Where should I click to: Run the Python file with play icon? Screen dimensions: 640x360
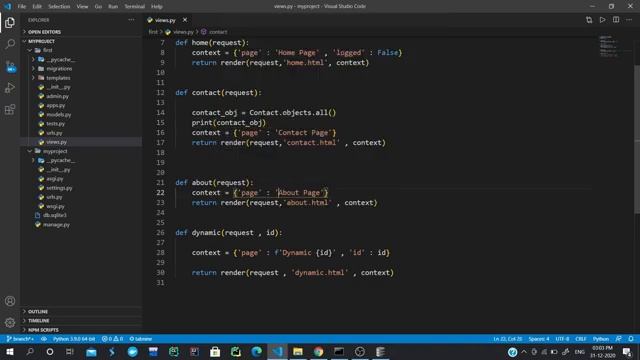pyautogui.click(x=602, y=20)
